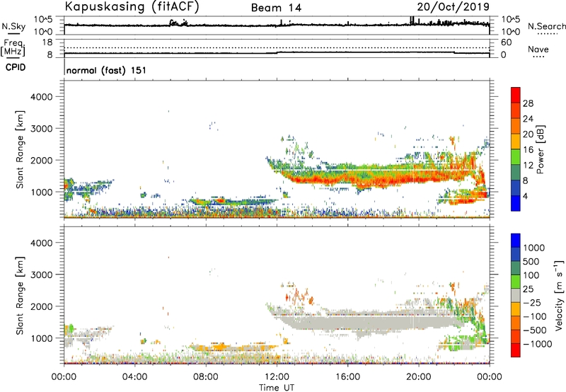Pick the yellow-orange 16–20 dB power color segment
The width and height of the screenshot is (566, 392).
tap(516, 142)
